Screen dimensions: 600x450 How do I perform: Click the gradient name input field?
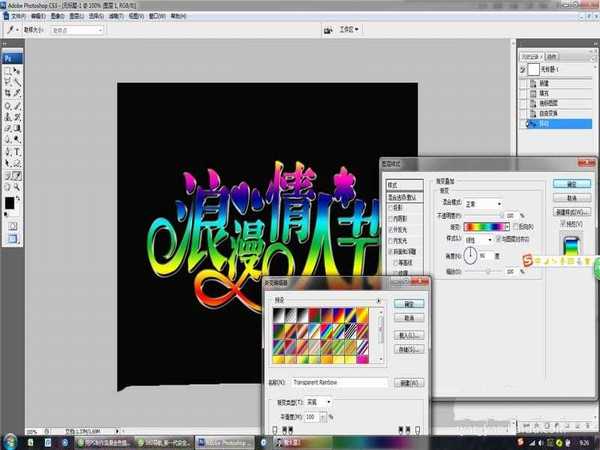coord(338,382)
